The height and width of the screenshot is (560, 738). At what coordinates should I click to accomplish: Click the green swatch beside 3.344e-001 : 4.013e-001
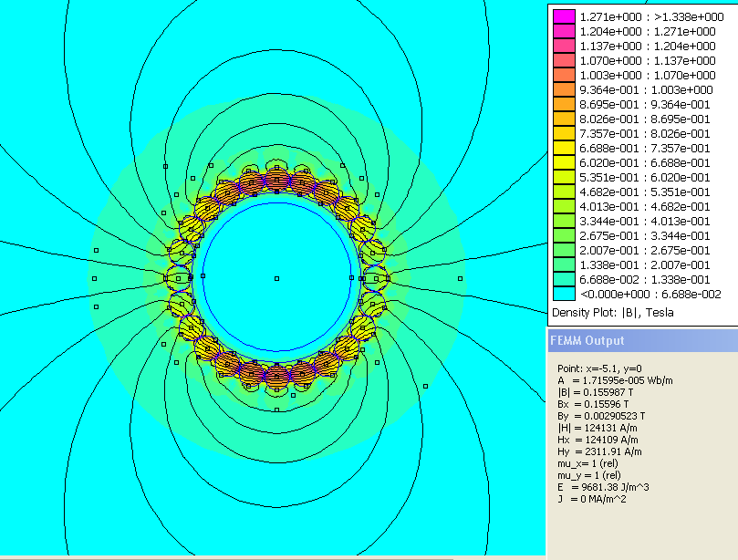tap(564, 221)
